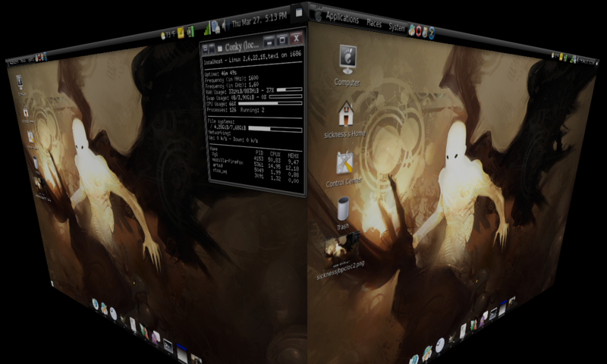Open the Conky window menu button
This screenshot has height=364, width=607.
(206, 49)
